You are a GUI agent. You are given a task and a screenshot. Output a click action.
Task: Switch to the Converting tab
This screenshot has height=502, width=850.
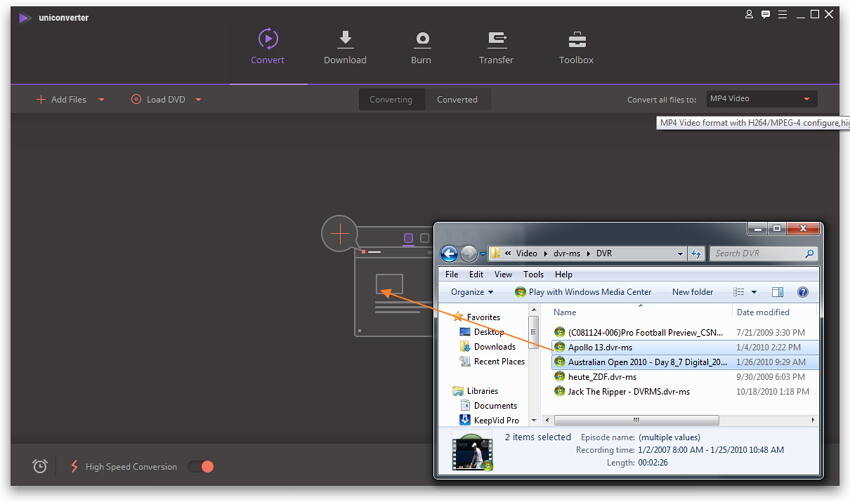pyautogui.click(x=391, y=100)
